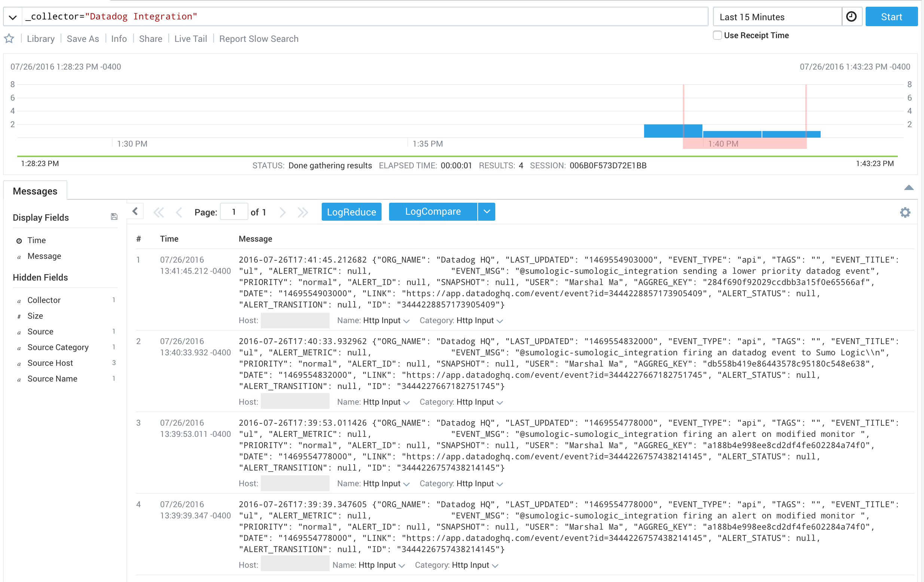Collapse the Messages panel with the triangle arrow
Viewport: 924px width, 582px height.
click(x=909, y=188)
